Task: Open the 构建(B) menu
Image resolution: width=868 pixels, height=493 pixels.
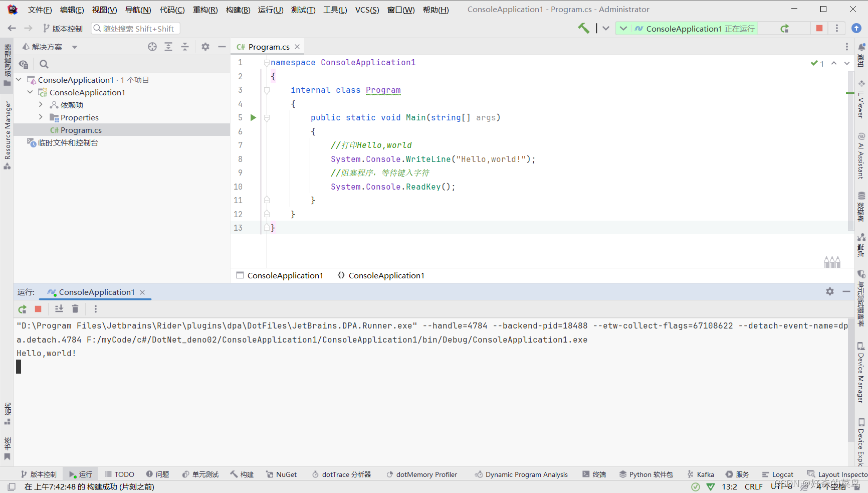Action: [x=238, y=10]
